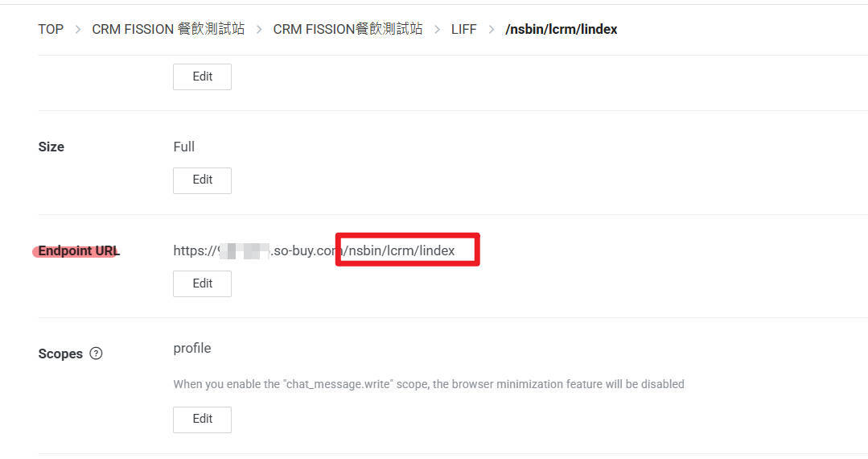
Task: Select the bold /nsbin/lcrm/lindex breadcrumb item
Action: tap(562, 29)
